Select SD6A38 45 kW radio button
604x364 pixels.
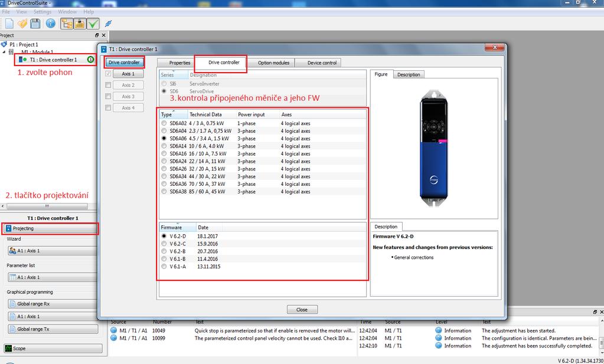pos(164,192)
